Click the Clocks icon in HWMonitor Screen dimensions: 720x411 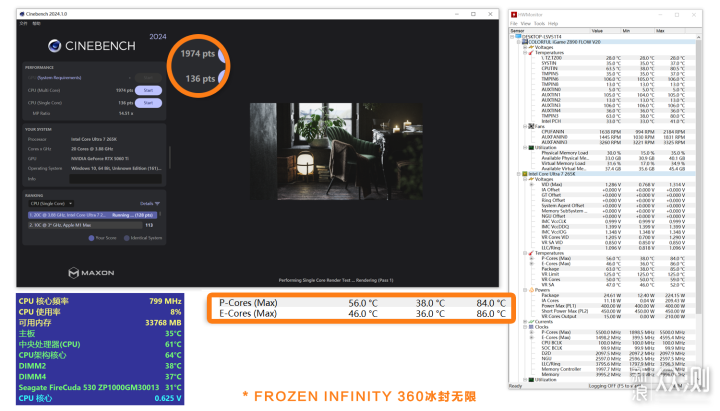click(x=531, y=327)
